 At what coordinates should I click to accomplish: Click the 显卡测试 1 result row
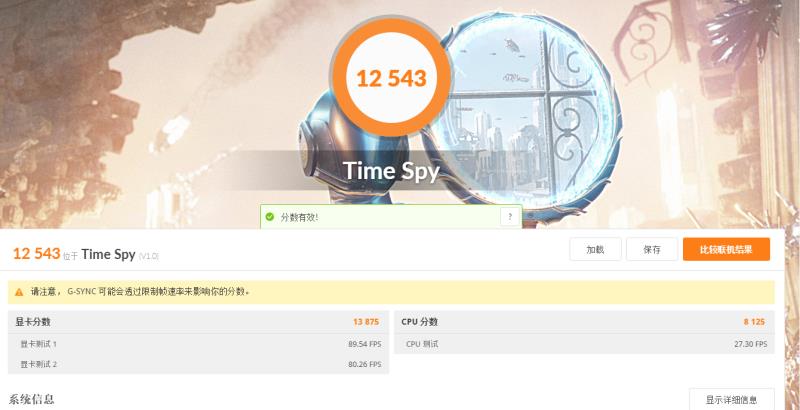198,344
